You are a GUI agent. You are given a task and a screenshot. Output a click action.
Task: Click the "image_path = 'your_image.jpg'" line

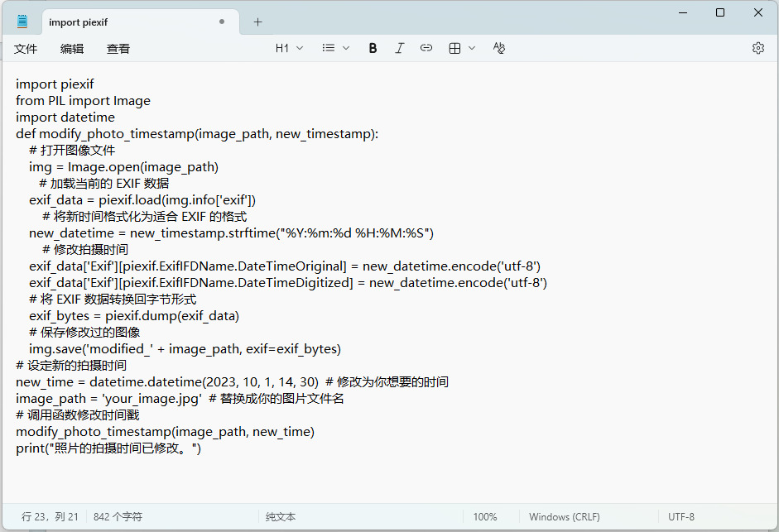tap(180, 398)
